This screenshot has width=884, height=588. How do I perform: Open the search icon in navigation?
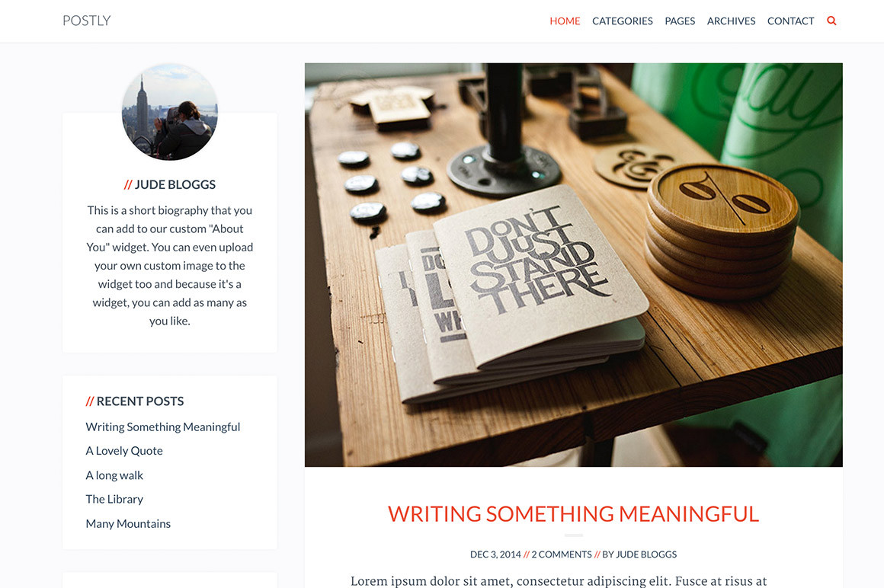point(831,21)
